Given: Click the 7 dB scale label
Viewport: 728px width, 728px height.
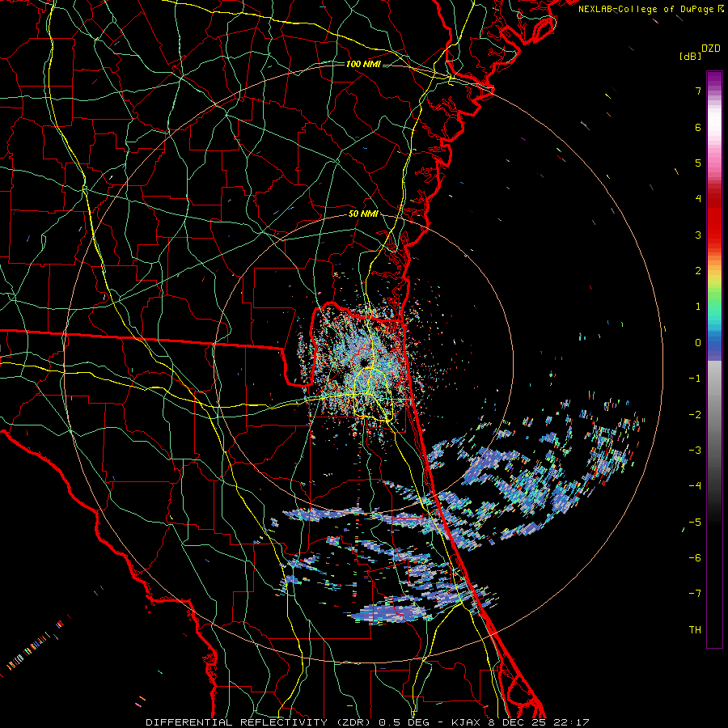Looking at the screenshot, I should [x=698, y=91].
